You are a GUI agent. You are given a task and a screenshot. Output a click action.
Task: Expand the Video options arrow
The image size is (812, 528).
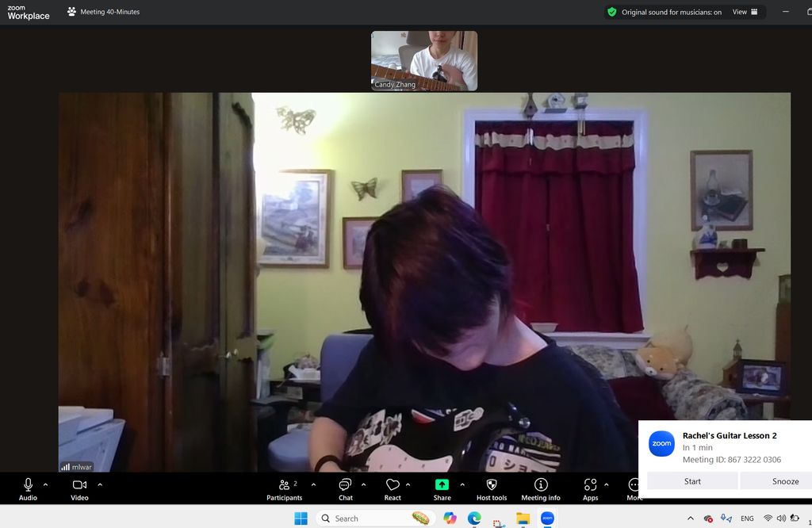point(100,484)
